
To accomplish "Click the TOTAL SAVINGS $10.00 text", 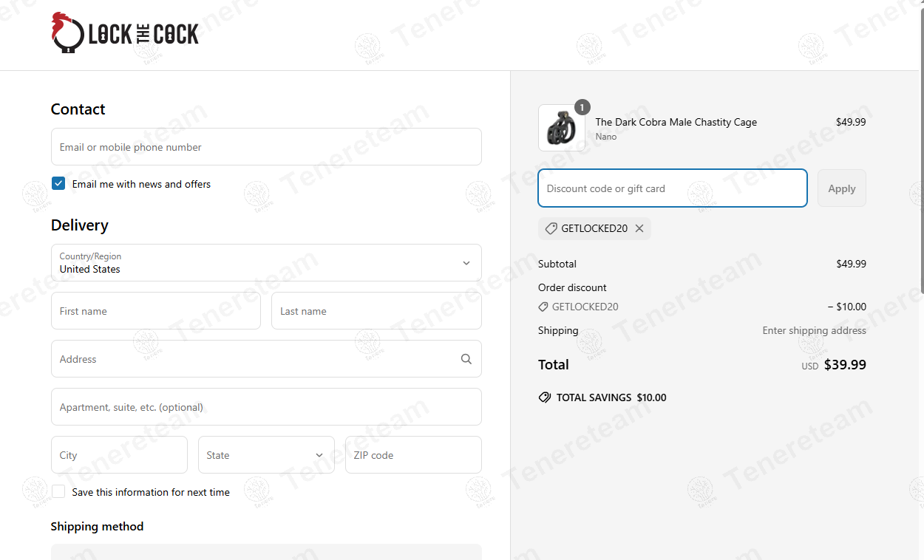I will coord(611,397).
